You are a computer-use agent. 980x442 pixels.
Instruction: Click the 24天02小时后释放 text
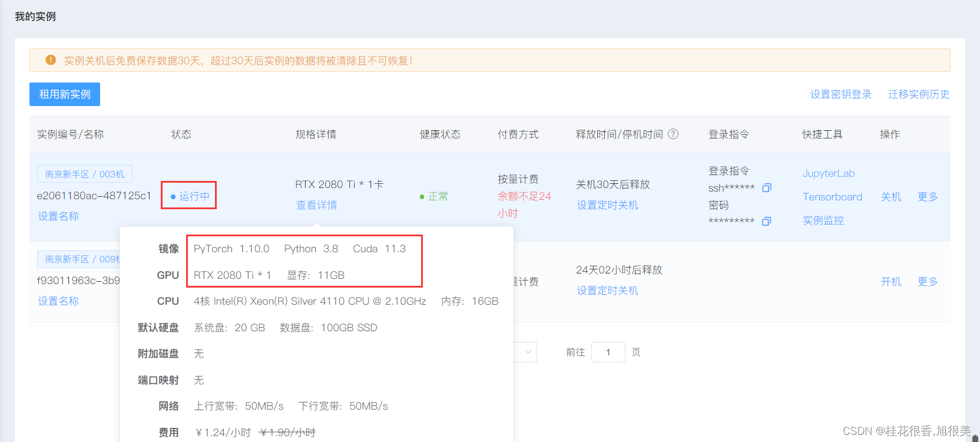tap(619, 270)
